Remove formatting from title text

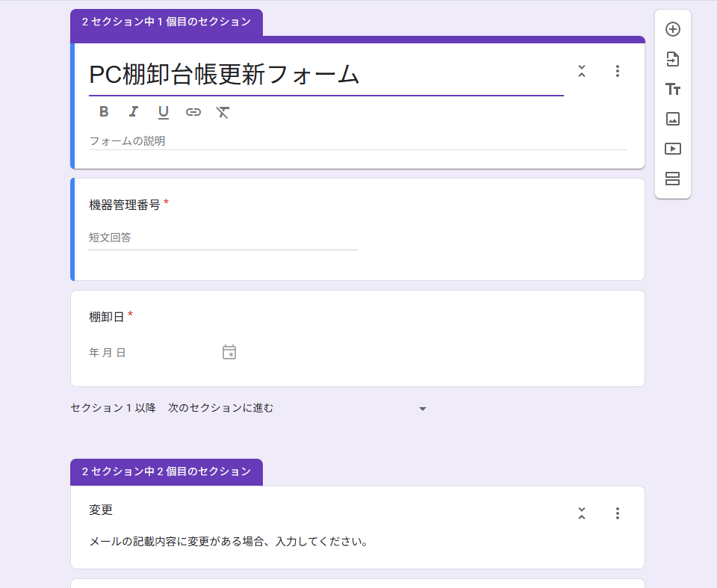(223, 112)
